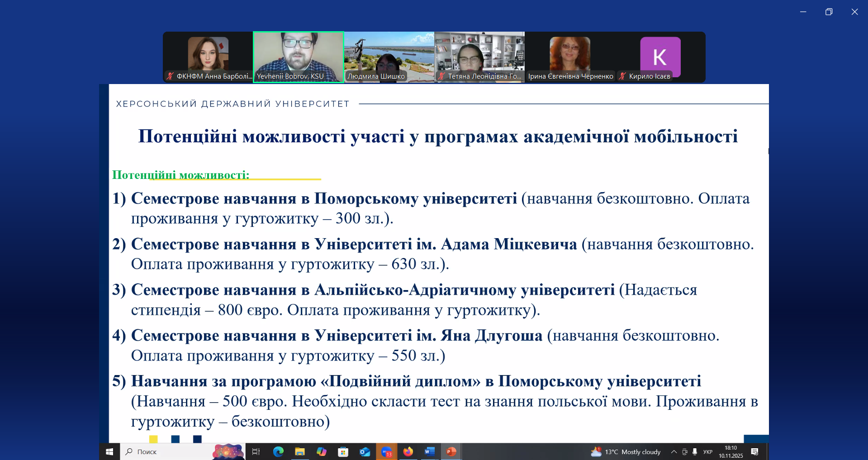Unmute Кирило Ісаєв's microphone icon
Image resolution: width=868 pixels, height=460 pixels.
(623, 76)
